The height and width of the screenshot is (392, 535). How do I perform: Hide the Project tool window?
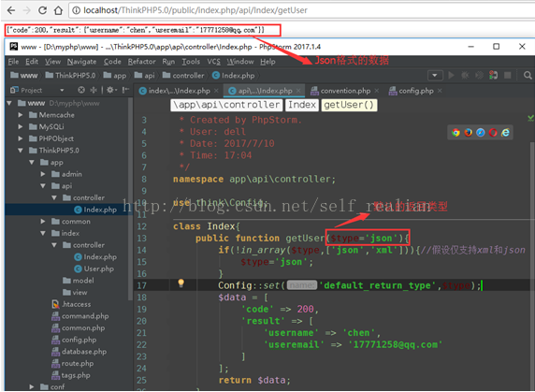(x=126, y=90)
